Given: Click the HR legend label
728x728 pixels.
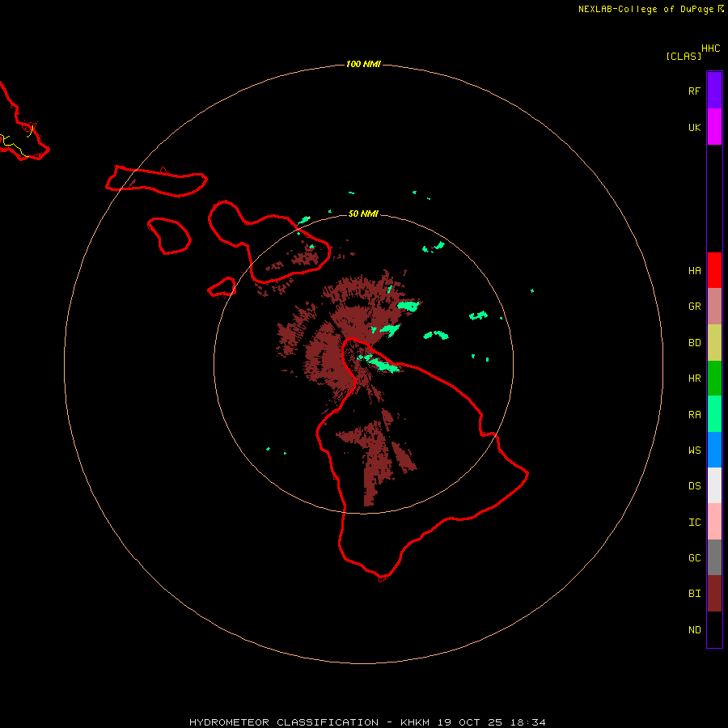Looking at the screenshot, I should 694,378.
